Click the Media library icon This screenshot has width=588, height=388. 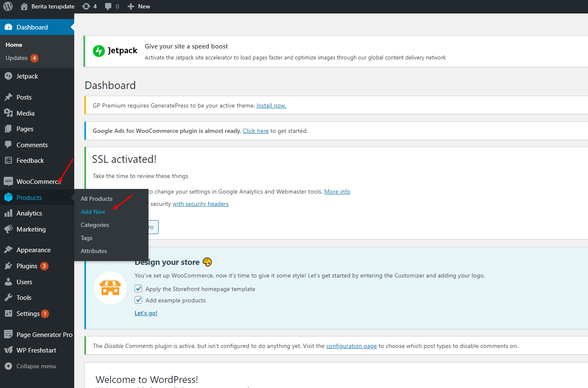point(8,113)
